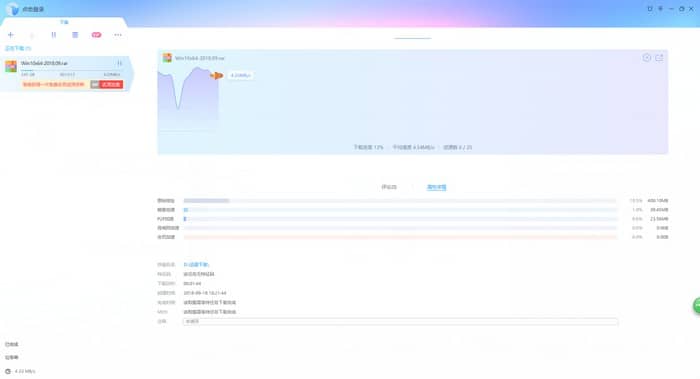Click the trash delete icon in toolbar

[x=75, y=34]
